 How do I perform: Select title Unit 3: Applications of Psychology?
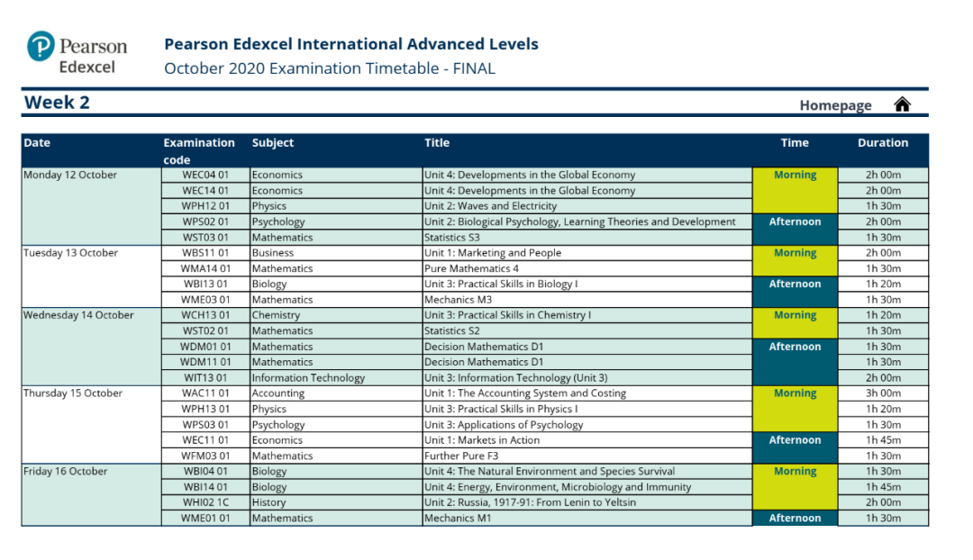(504, 425)
